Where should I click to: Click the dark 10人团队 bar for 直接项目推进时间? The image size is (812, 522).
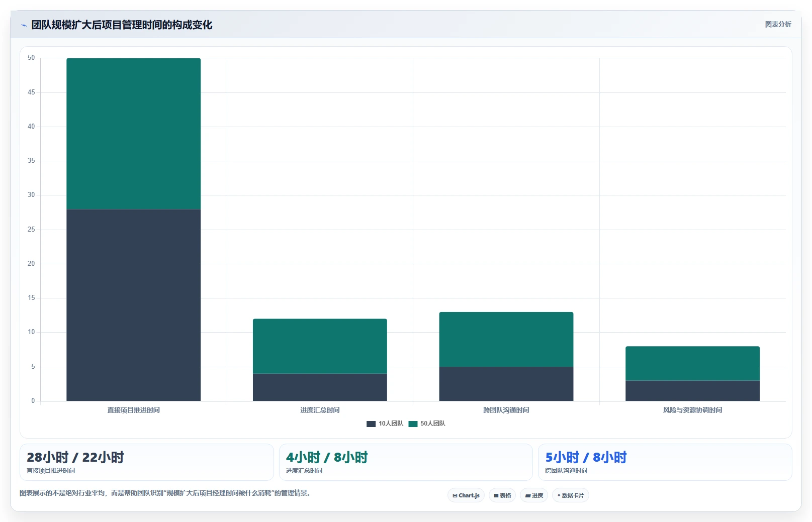[x=134, y=305]
